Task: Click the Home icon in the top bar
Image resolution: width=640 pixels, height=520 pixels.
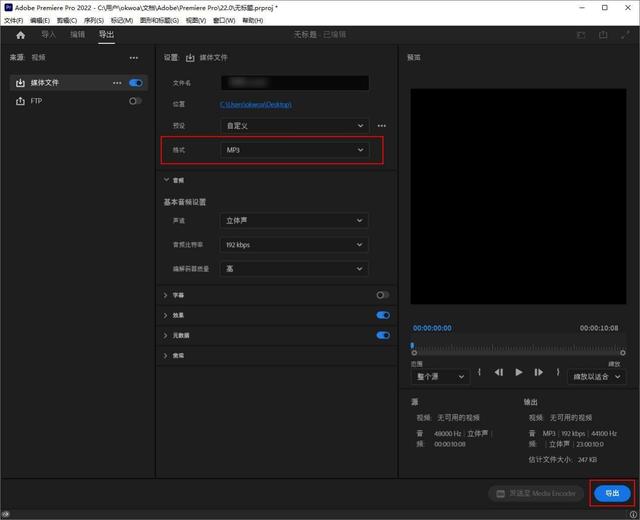Action: point(20,35)
